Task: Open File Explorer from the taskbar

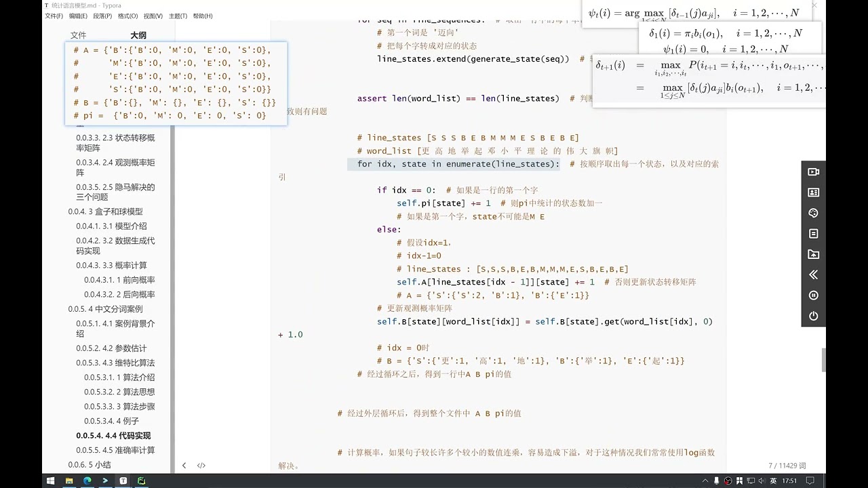Action: coord(69,481)
